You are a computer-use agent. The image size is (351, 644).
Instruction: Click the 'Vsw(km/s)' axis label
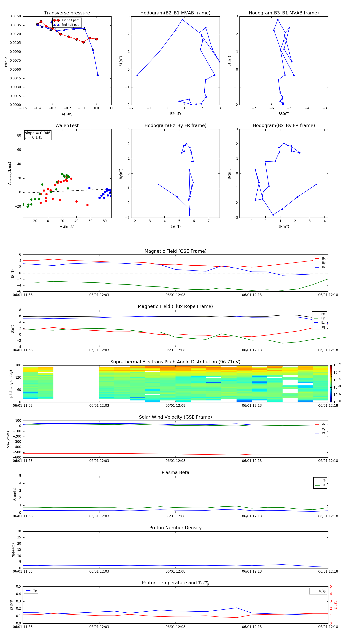click(x=8, y=439)
